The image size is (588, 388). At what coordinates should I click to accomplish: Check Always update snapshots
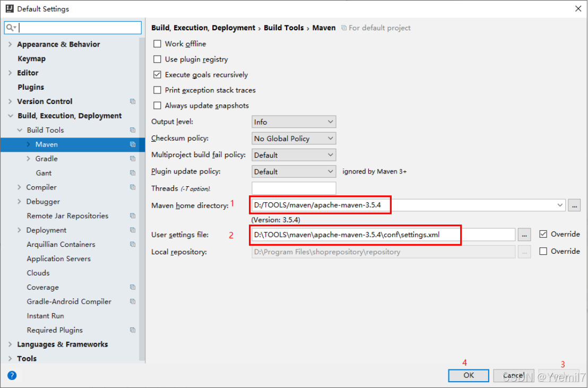coord(157,106)
